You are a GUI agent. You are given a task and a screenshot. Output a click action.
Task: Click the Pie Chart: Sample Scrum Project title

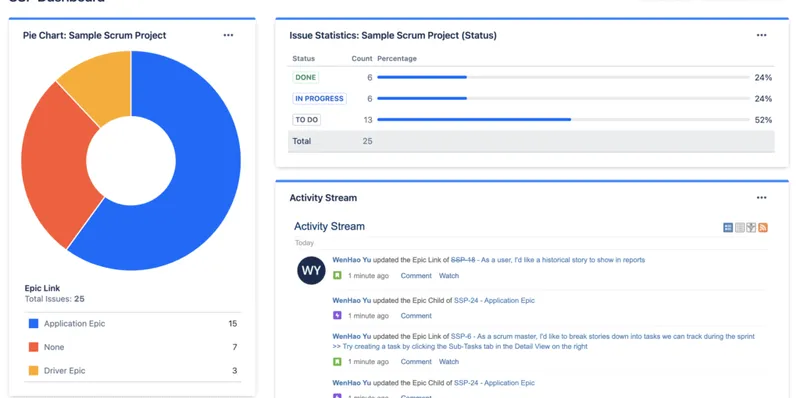point(94,35)
